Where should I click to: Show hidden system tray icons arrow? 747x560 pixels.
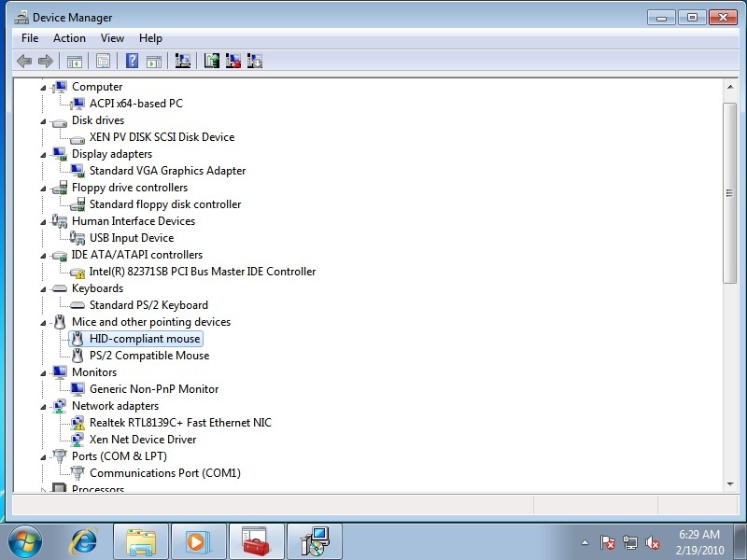585,542
